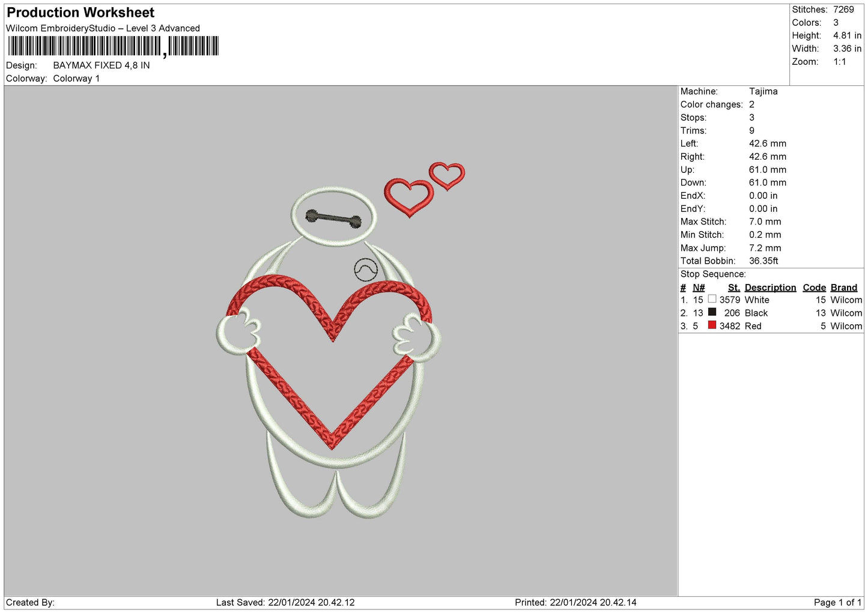Screen dimensions: 868x613
Task: Click the 'Stops:' label
Action: point(694,118)
